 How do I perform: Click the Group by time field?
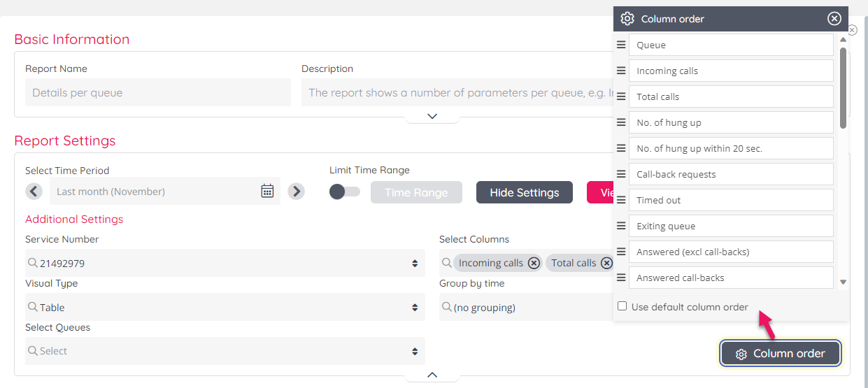pos(525,308)
